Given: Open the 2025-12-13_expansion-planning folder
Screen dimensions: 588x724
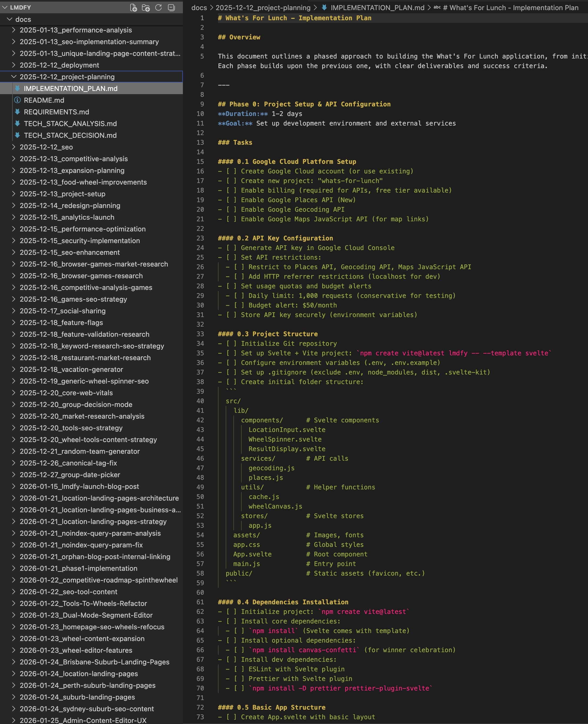Looking at the screenshot, I should 72,170.
